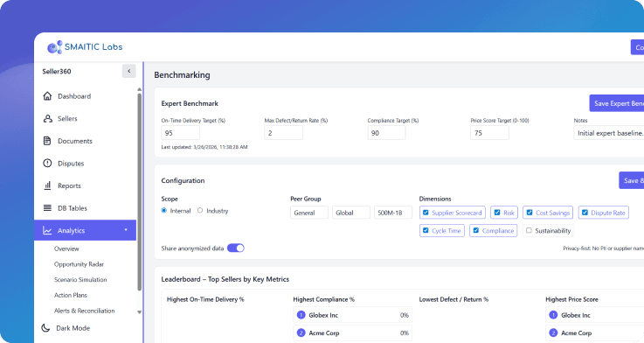Viewport: 644px width, 343px height.
Task: Uncheck the Compliance dimension checkbox
Action: tap(476, 230)
